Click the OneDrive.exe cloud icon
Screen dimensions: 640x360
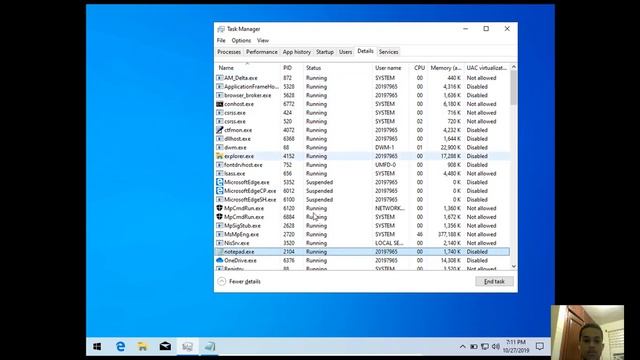(x=220, y=260)
